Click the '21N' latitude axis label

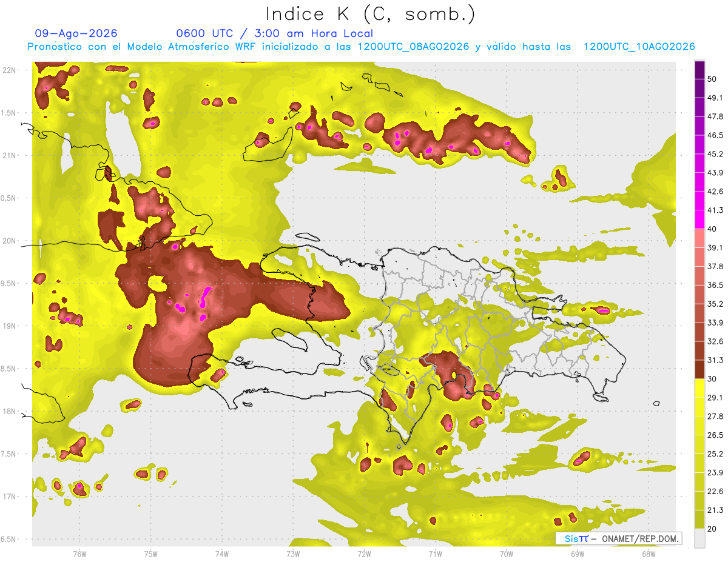[x=10, y=155]
